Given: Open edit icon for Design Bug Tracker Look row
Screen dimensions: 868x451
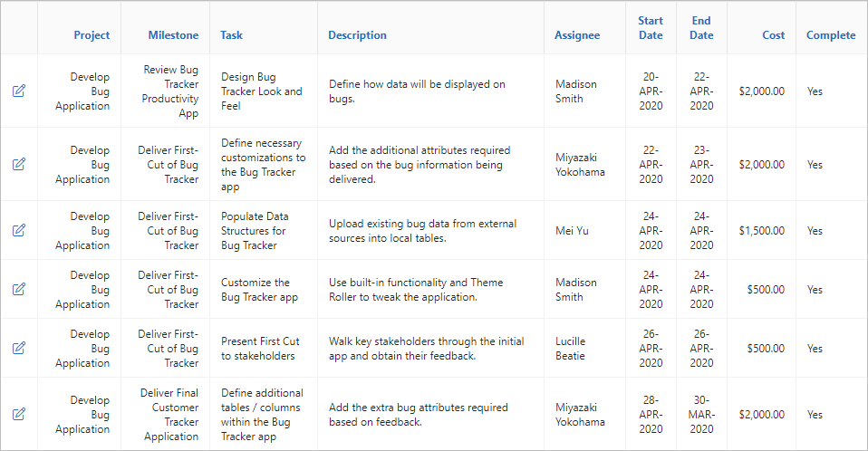Looking at the screenshot, I should [x=19, y=91].
